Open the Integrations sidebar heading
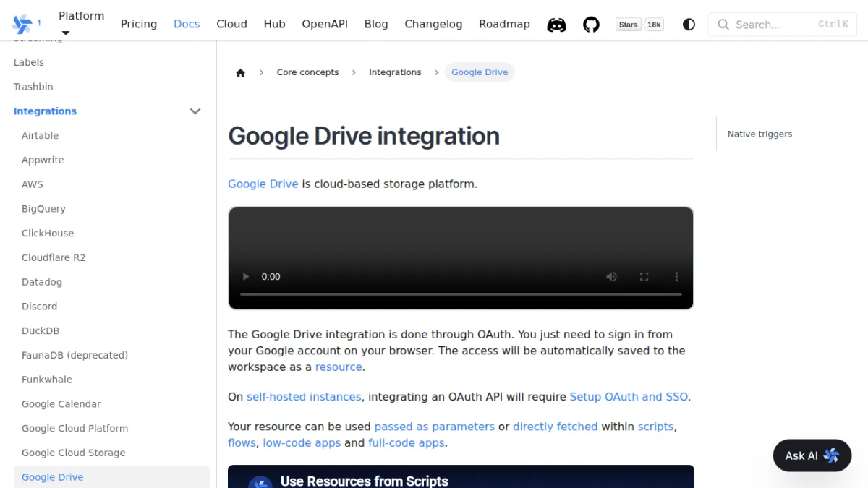The image size is (868, 488). [45, 111]
